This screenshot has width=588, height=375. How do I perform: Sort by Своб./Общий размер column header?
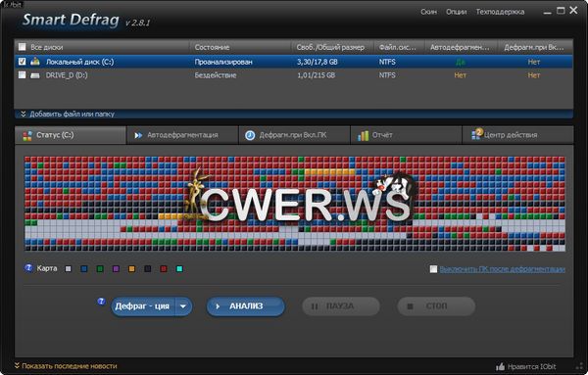tap(332, 47)
